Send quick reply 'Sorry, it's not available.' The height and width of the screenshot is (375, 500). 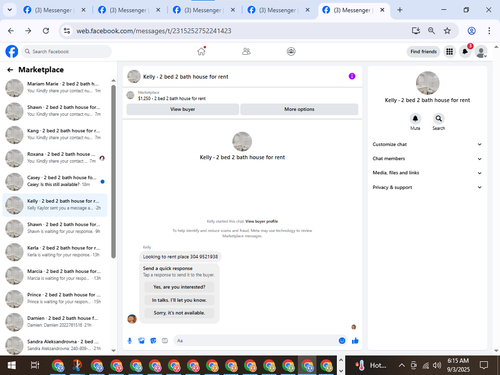[179, 313]
